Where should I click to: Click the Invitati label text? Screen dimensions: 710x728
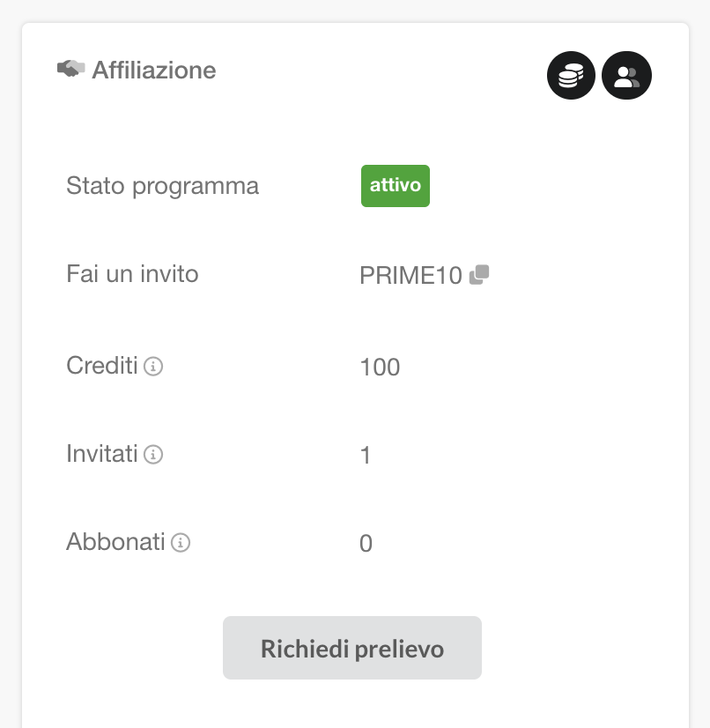pyautogui.click(x=101, y=454)
